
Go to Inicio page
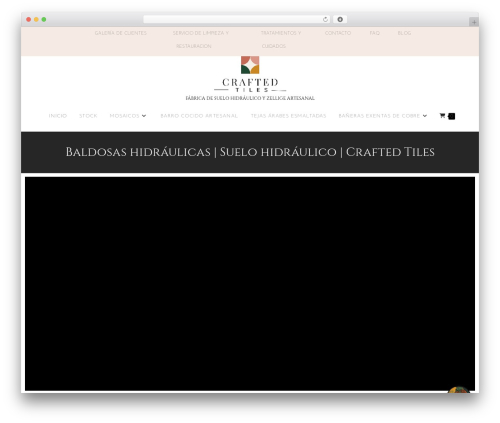point(58,116)
